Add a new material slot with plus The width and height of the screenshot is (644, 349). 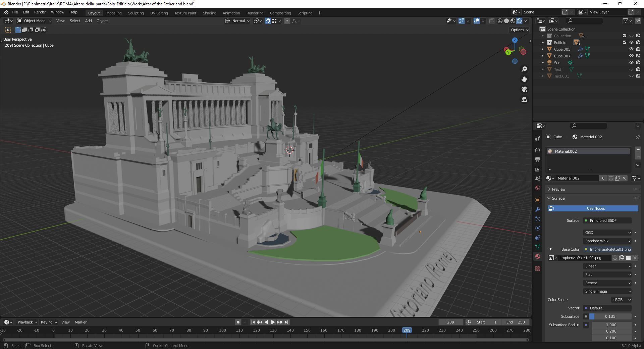tap(638, 150)
